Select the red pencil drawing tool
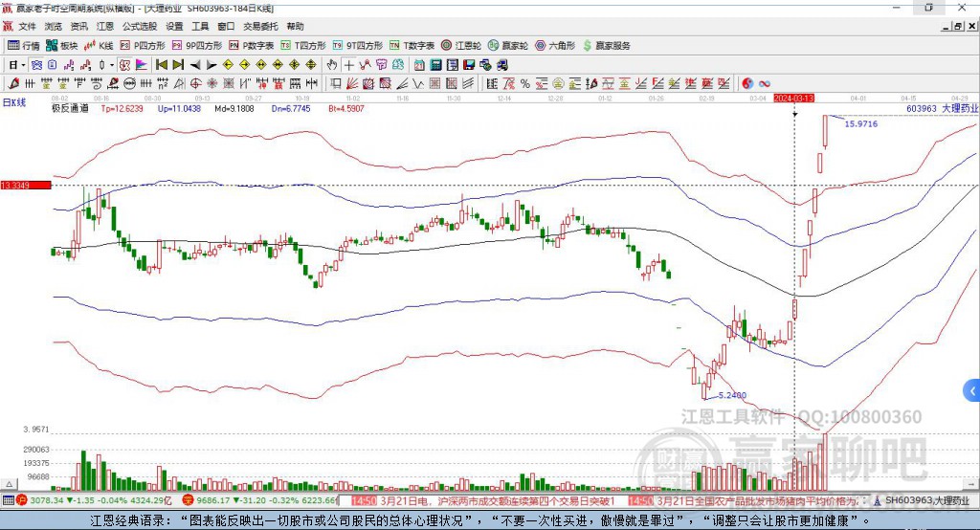980x530 pixels. [13, 83]
